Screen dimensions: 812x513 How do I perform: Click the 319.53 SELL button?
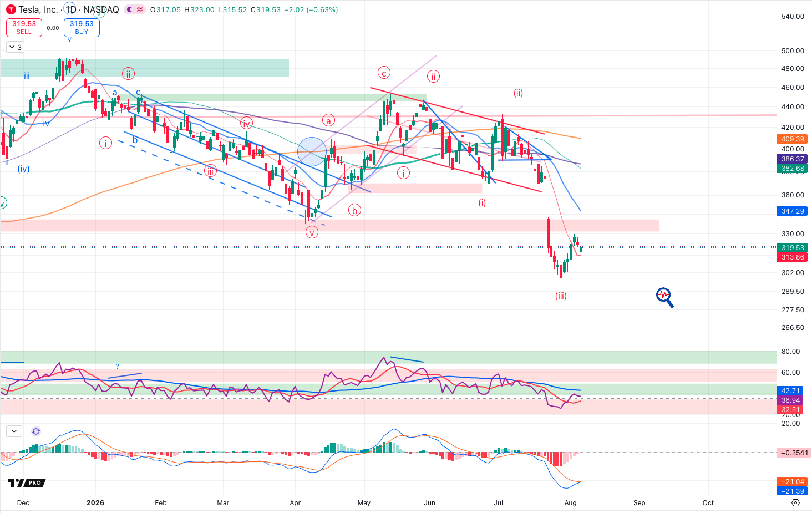(x=24, y=27)
